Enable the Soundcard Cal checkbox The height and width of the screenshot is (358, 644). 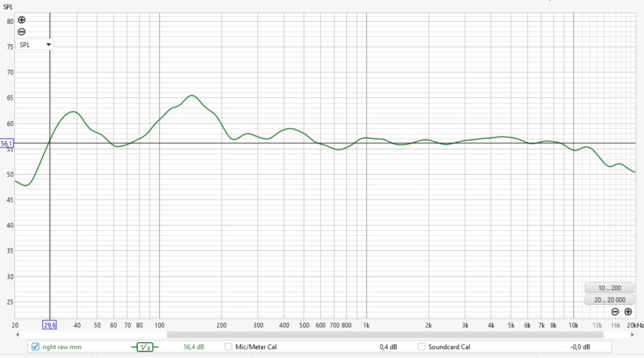tap(421, 347)
